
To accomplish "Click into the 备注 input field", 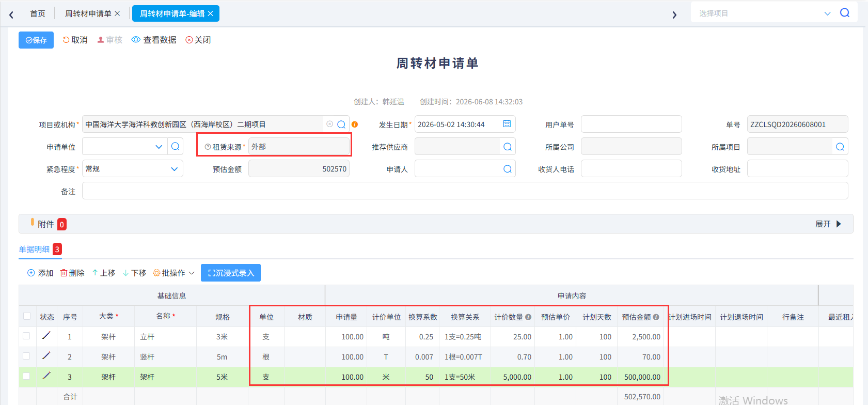I will [465, 191].
